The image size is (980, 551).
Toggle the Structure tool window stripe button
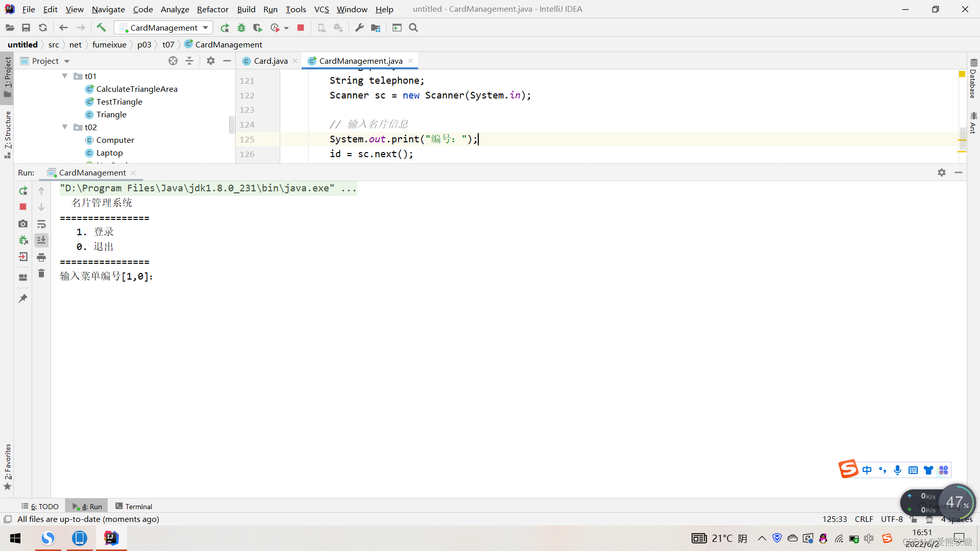coord(7,134)
